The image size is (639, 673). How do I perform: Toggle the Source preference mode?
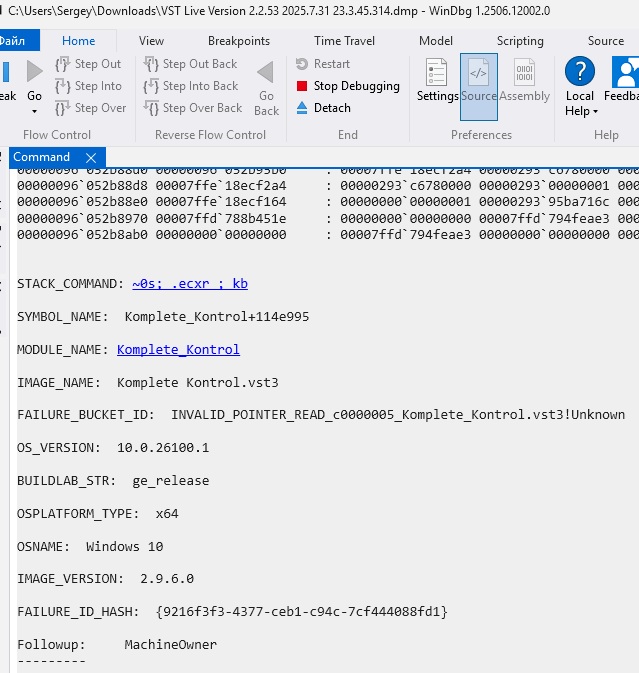[x=479, y=87]
